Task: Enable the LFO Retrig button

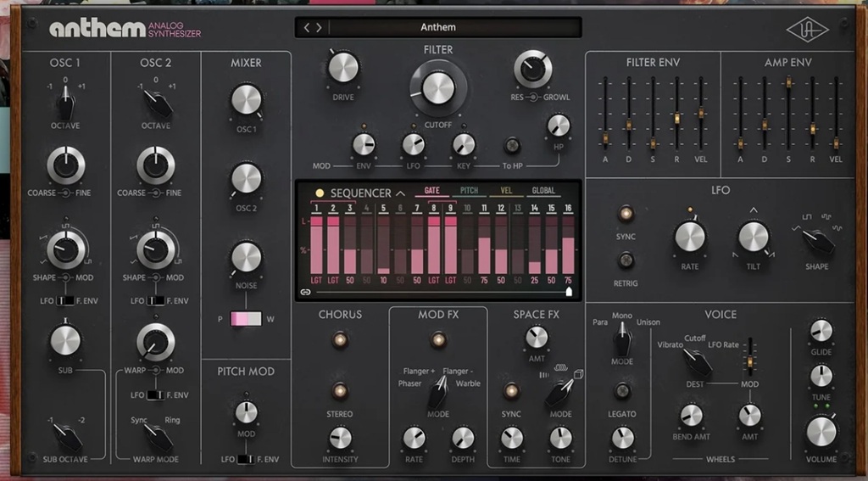Action: click(626, 260)
